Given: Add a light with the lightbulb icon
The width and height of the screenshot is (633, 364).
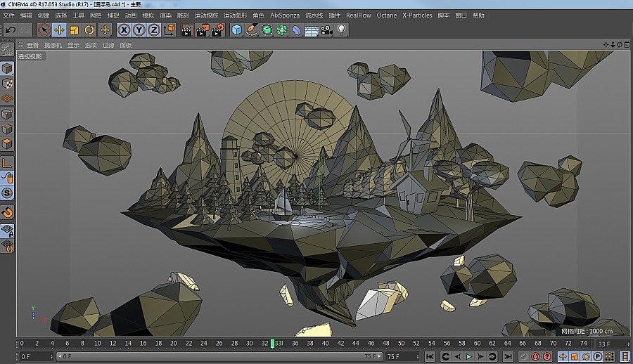Looking at the screenshot, I should coord(342,30).
